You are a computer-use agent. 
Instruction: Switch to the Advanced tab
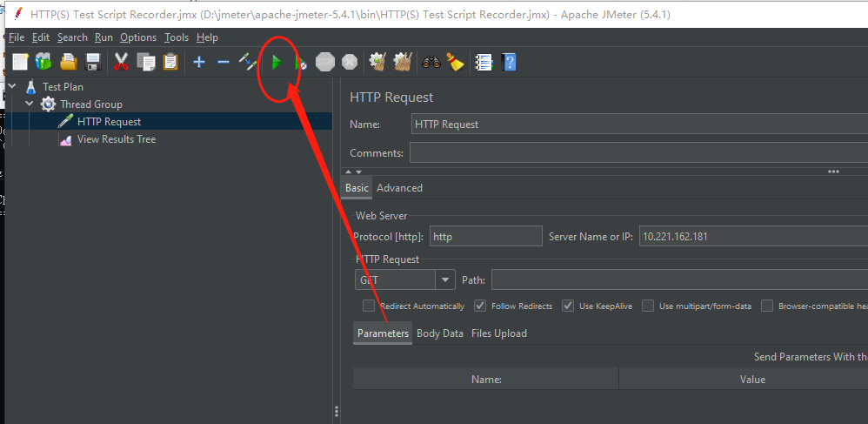tap(400, 188)
